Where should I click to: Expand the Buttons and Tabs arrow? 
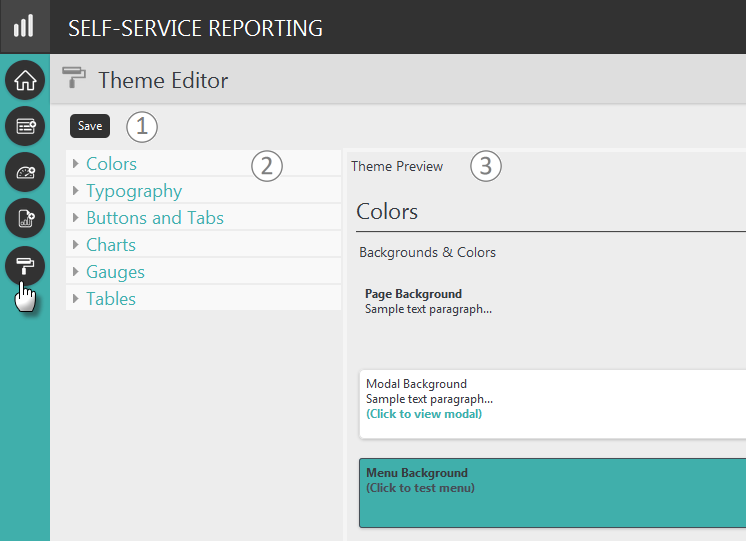(x=75, y=217)
